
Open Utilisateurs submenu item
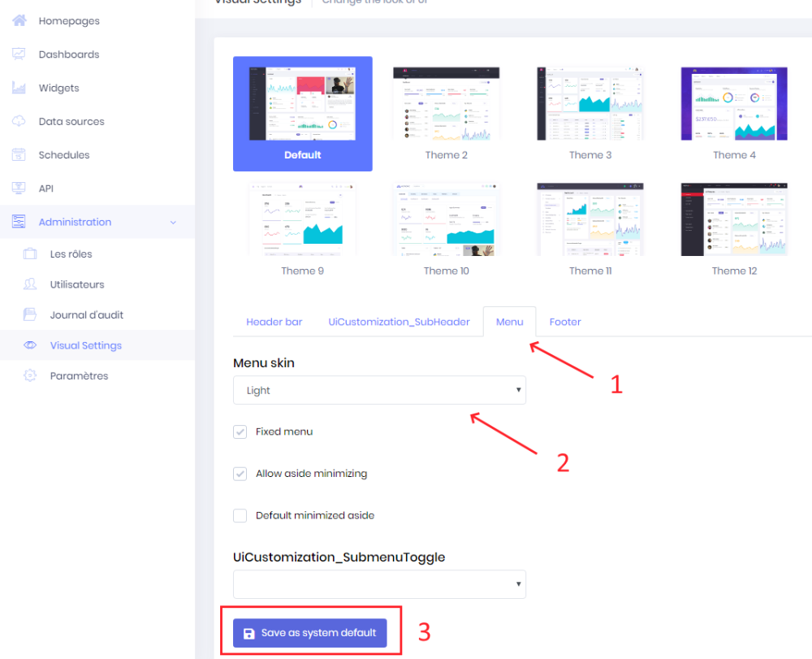(77, 284)
